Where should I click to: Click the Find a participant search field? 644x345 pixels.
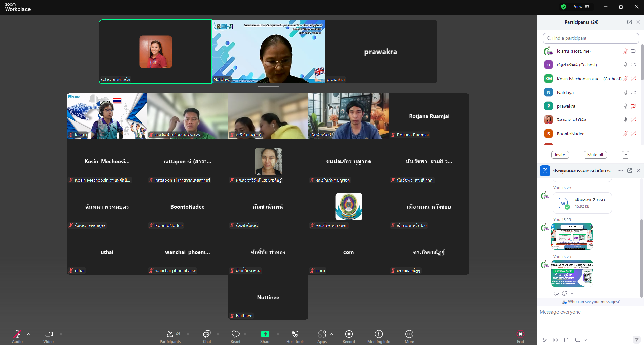591,38
